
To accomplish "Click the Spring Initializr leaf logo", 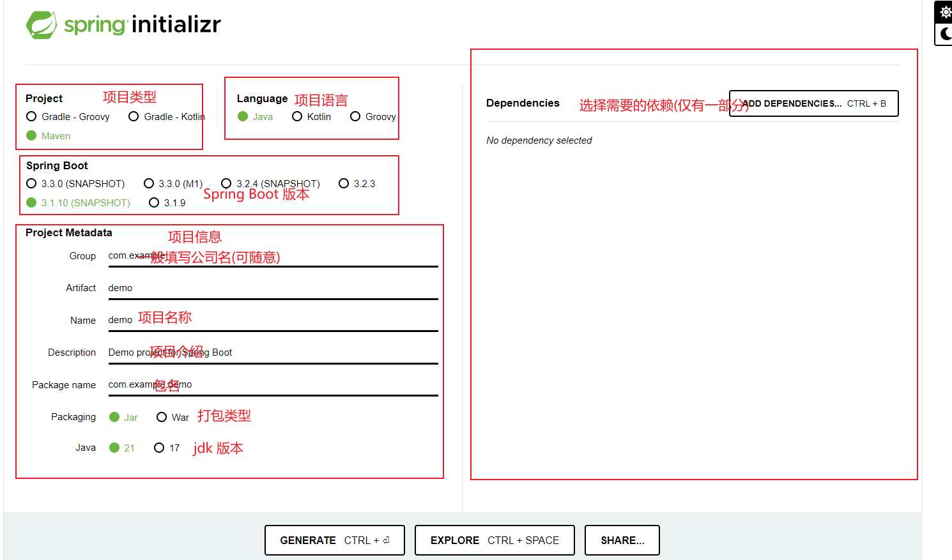I will pos(42,25).
